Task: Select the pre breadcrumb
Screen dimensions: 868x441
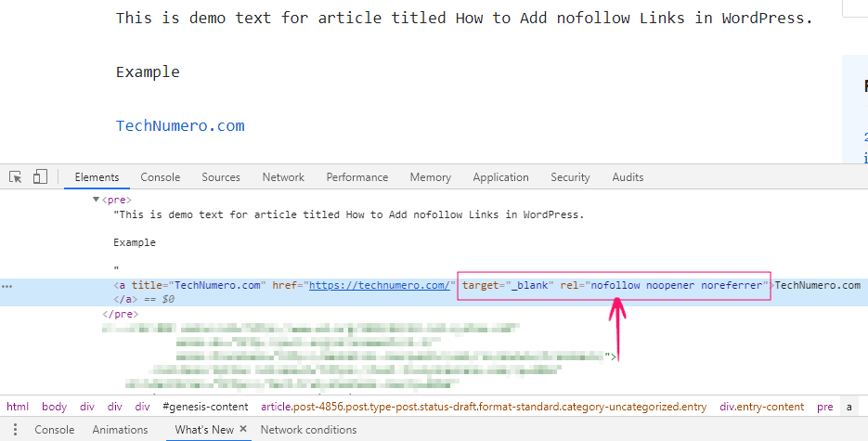Action: 824,407
